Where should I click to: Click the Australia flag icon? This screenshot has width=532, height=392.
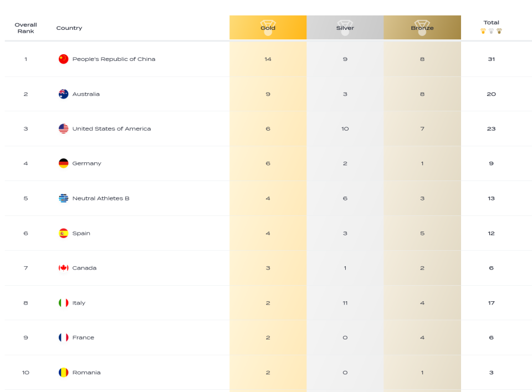point(63,94)
